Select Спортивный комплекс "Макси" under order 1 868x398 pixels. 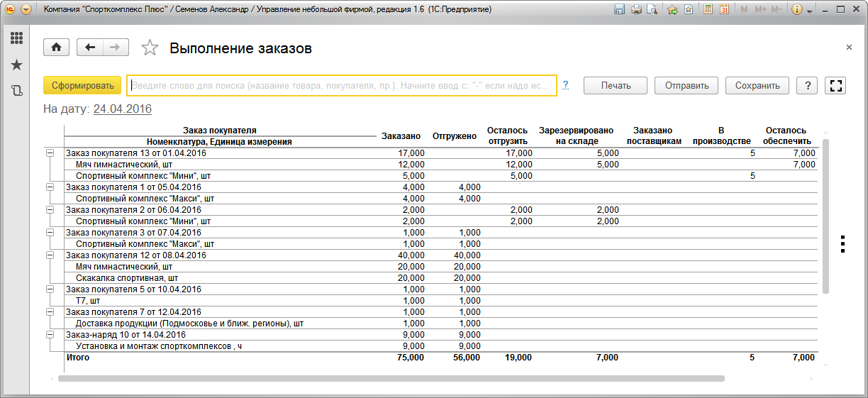pyautogui.click(x=440, y=198)
